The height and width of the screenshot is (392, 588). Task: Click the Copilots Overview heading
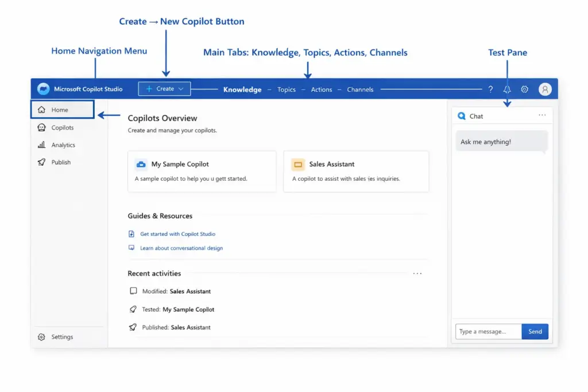pos(163,118)
